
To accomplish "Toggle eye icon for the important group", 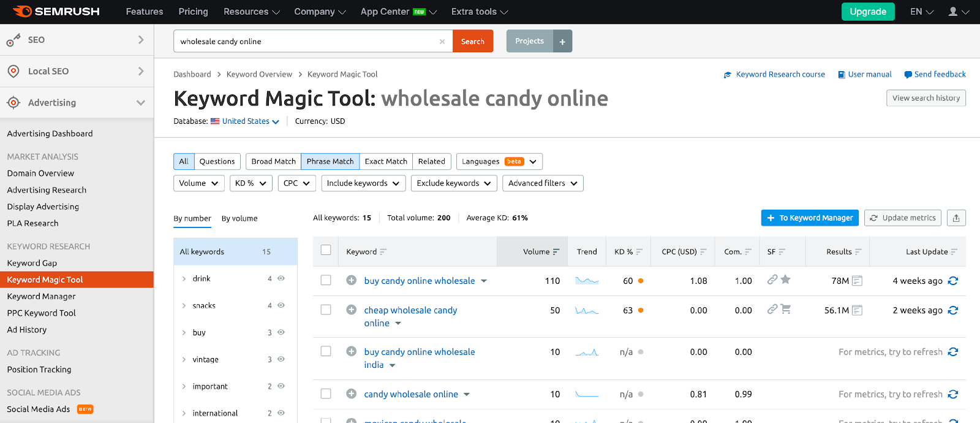I will click(x=281, y=386).
